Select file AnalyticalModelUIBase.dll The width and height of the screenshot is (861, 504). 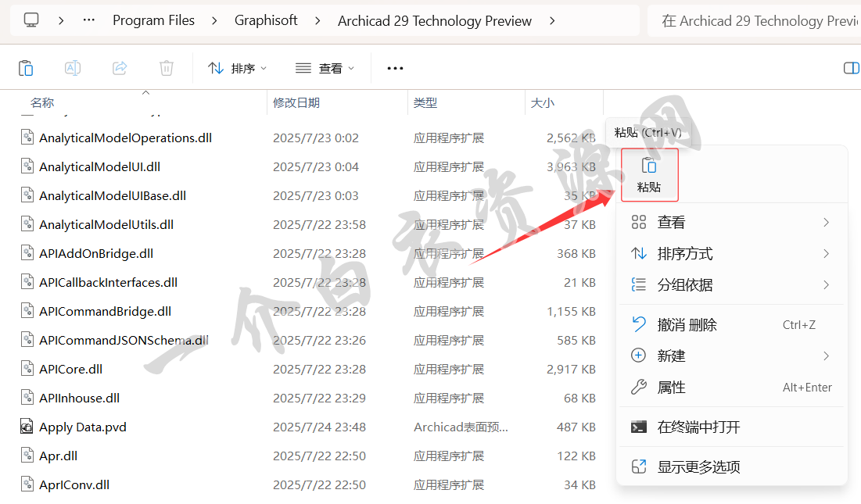point(113,196)
